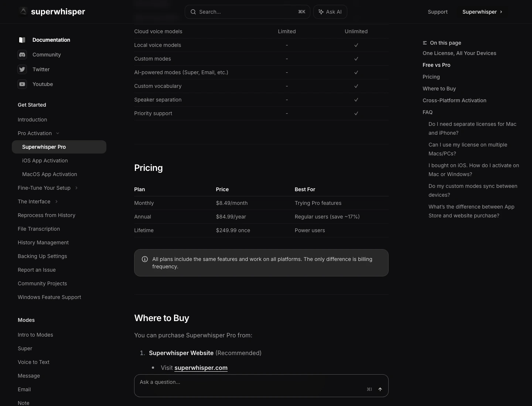This screenshot has width=532, height=406.
Task: Click the superwhisper logo icon
Action: coord(23,11)
